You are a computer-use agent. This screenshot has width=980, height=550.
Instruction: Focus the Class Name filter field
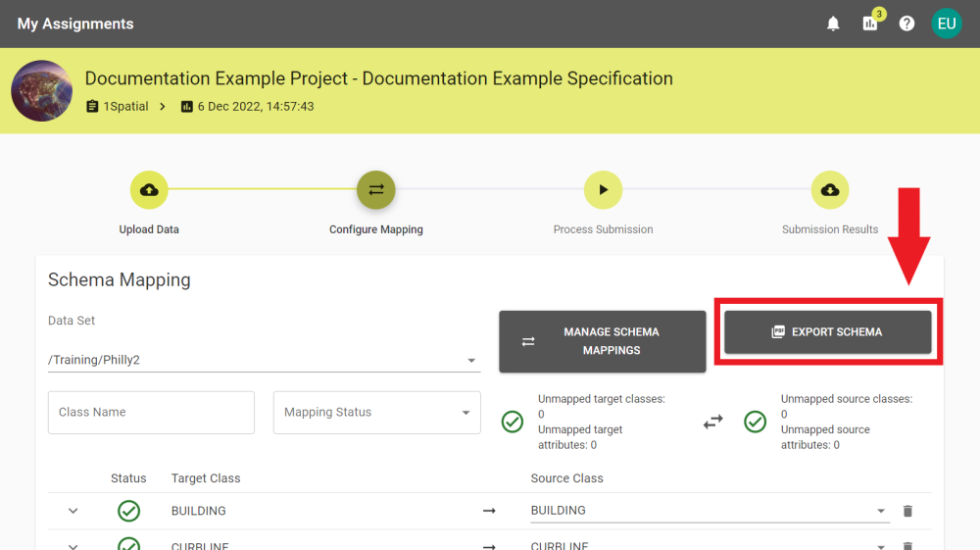151,413
